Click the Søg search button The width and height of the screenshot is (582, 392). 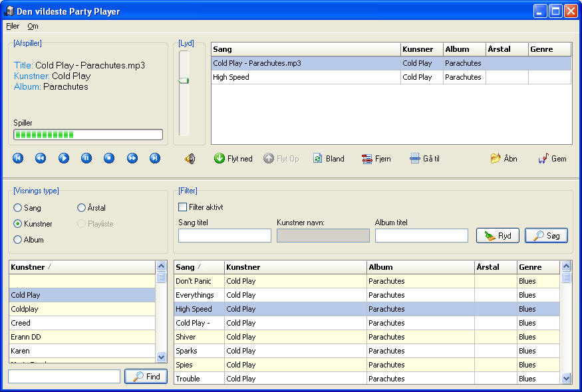click(x=546, y=236)
